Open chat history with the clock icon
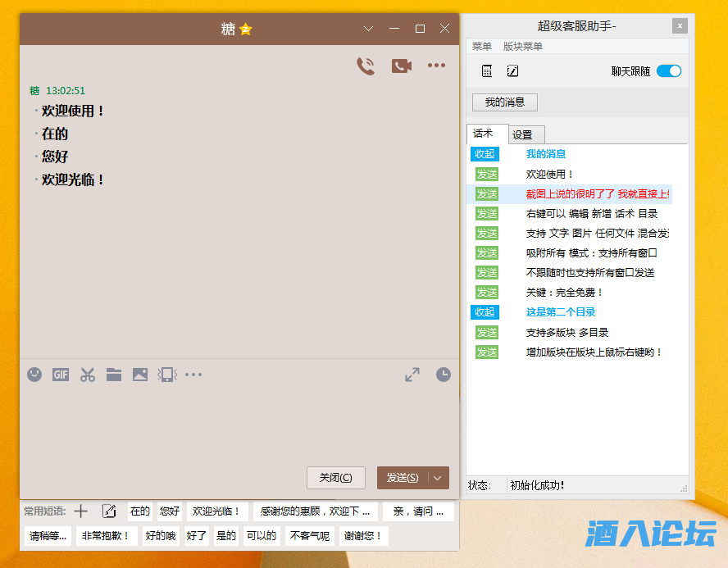Screen dimensions: 728x568 443,375
